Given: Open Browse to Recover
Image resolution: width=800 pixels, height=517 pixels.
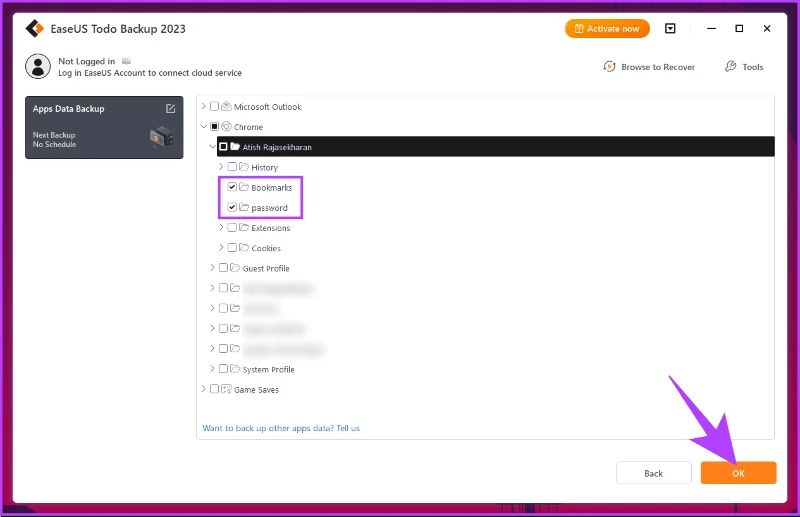Looking at the screenshot, I should click(649, 66).
